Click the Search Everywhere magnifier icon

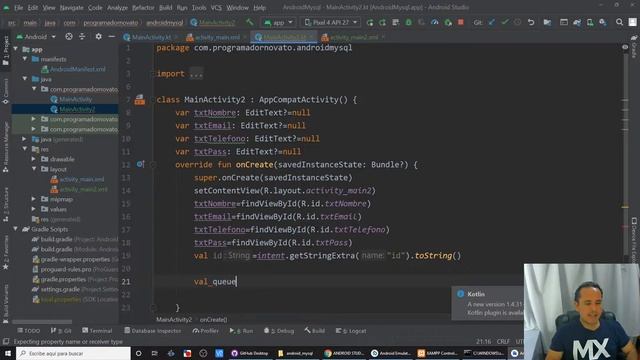[x=619, y=22]
